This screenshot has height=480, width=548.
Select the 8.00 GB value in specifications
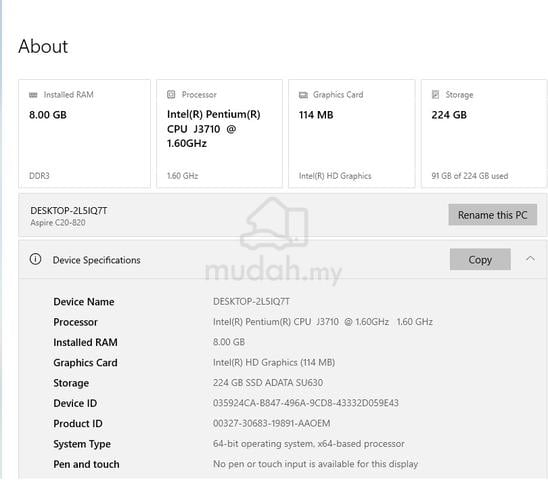[229, 342]
